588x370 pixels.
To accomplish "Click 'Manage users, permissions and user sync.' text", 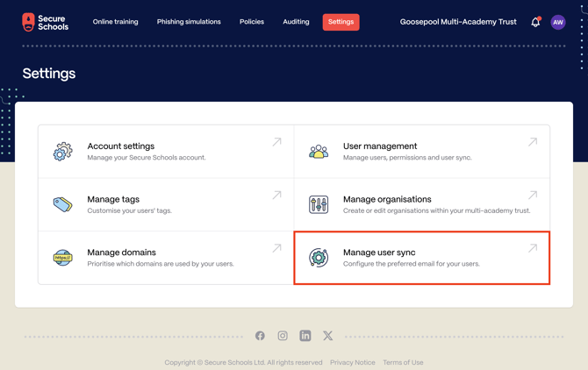I will (407, 158).
